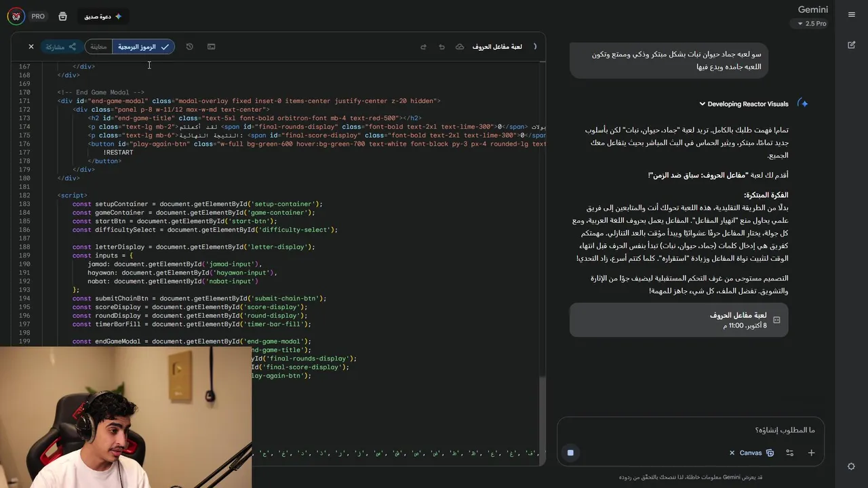Image resolution: width=868 pixels, height=488 pixels.
Task: Open settings gear at the bottom right
Action: [x=852, y=466]
